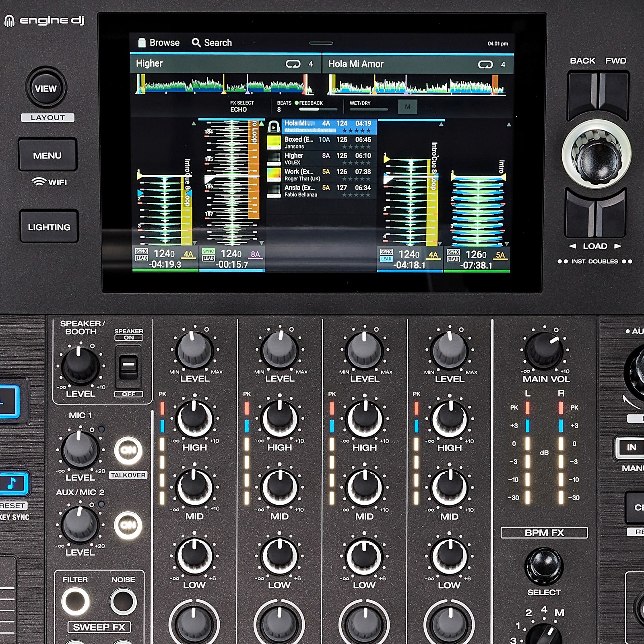Touch first channel HIGH EQ knob
The height and width of the screenshot is (644, 644).
click(x=194, y=419)
